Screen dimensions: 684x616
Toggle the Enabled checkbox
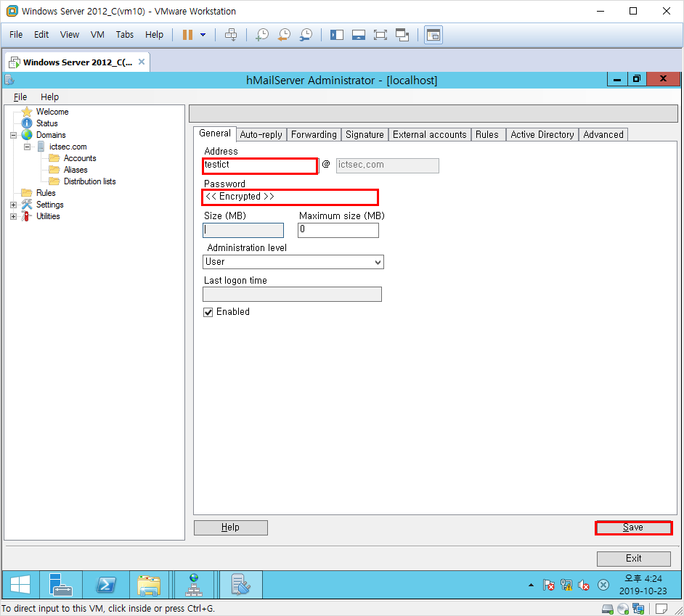208,312
